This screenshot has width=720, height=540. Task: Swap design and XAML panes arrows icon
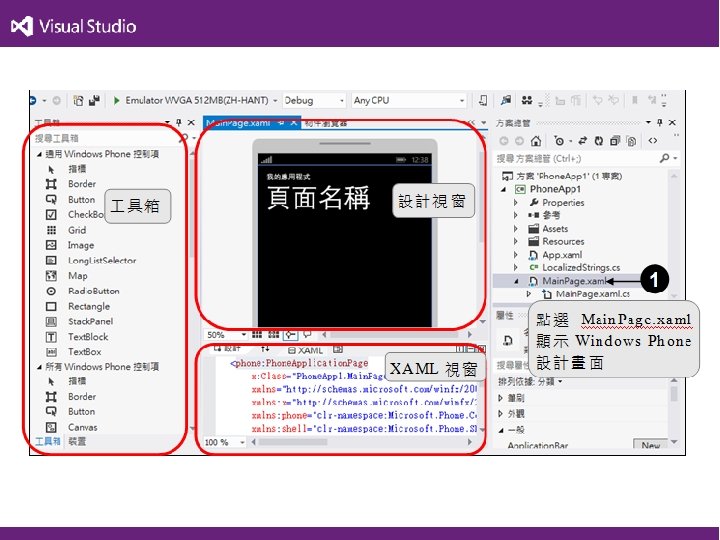tap(265, 349)
